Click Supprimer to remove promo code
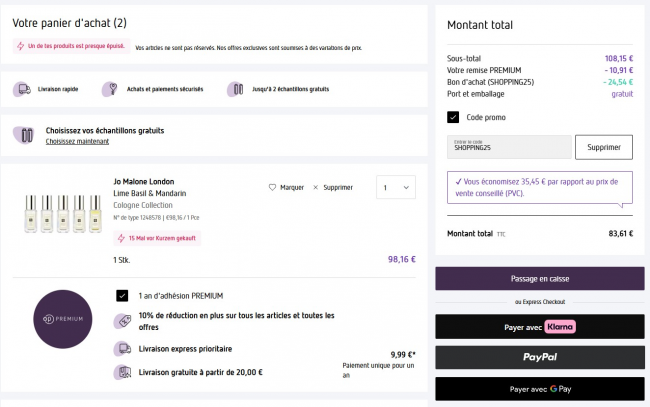650x407 pixels. [x=603, y=147]
